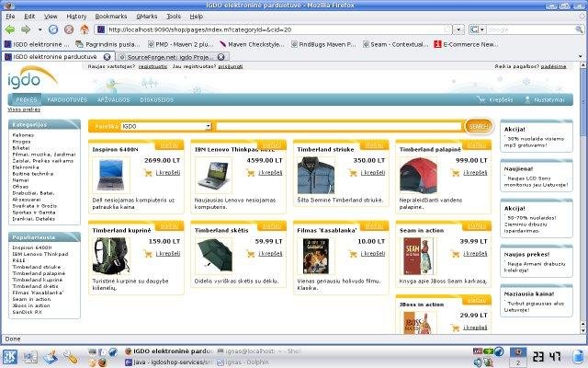Click the search magnifier icon

(580, 29)
